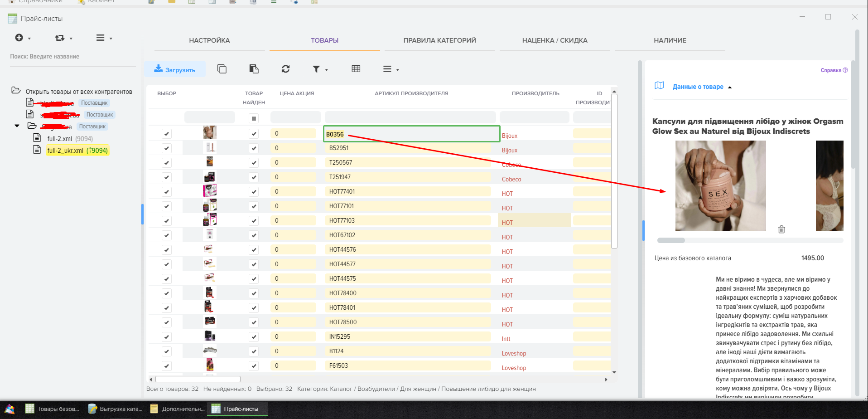Click the copy icon in toolbar
Viewport: 868px width, 419px height.
click(x=222, y=69)
